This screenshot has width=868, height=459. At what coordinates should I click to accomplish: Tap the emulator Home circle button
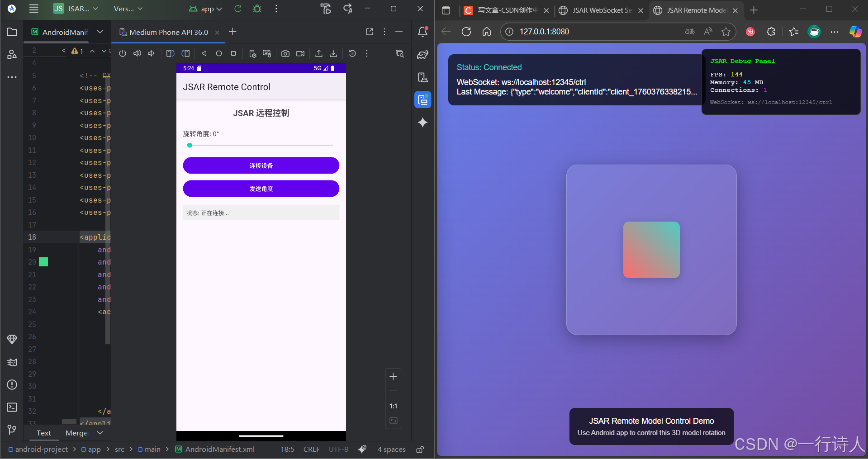pos(219,53)
